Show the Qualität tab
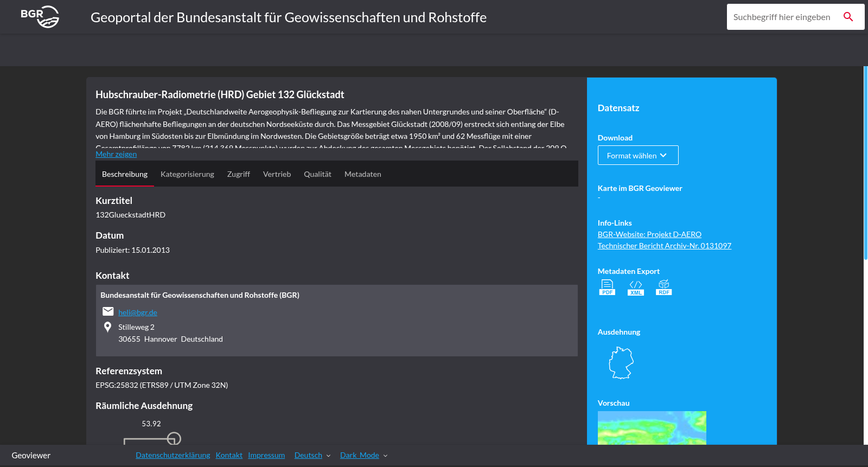The image size is (868, 467). coord(317,174)
